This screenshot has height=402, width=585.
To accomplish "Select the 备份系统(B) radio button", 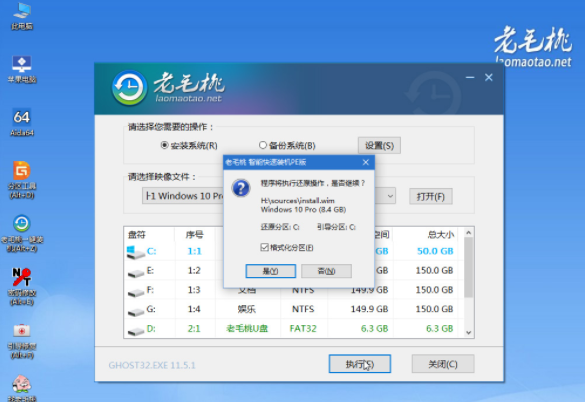I will [x=263, y=145].
